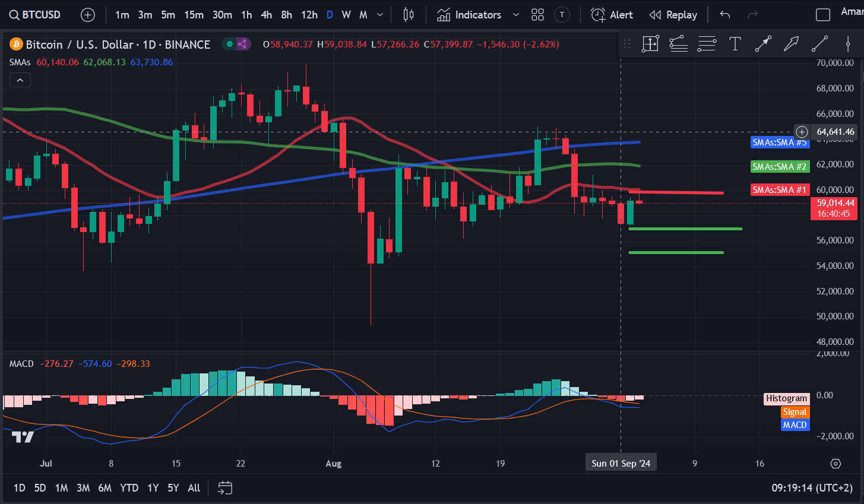Click the Signal axis label
This screenshot has height=504, width=864.
[795, 412]
